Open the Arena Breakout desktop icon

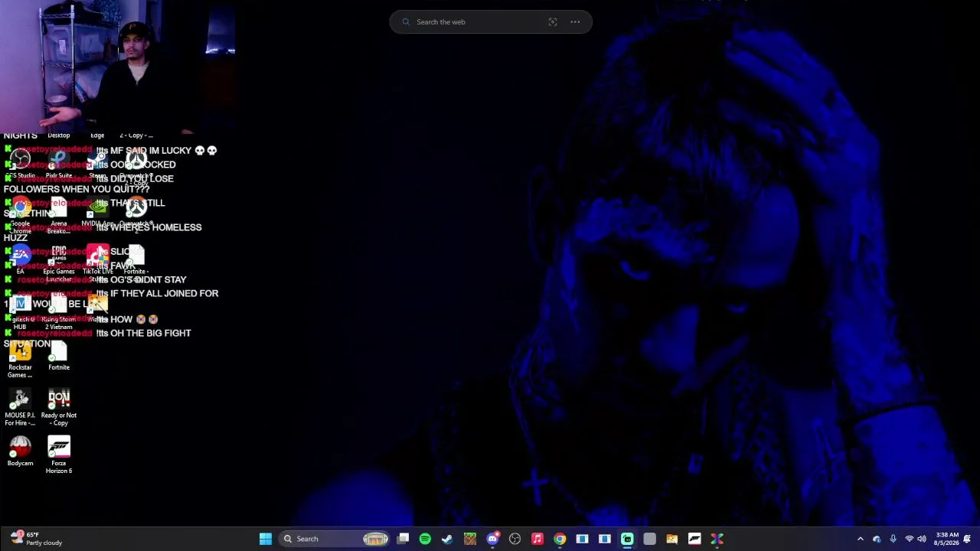[59, 216]
